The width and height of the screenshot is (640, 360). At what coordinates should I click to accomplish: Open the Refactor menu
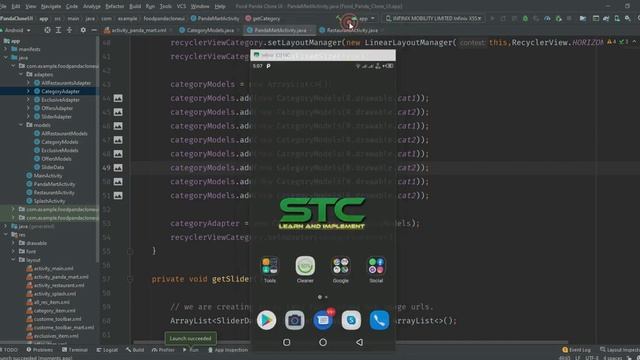115,6
